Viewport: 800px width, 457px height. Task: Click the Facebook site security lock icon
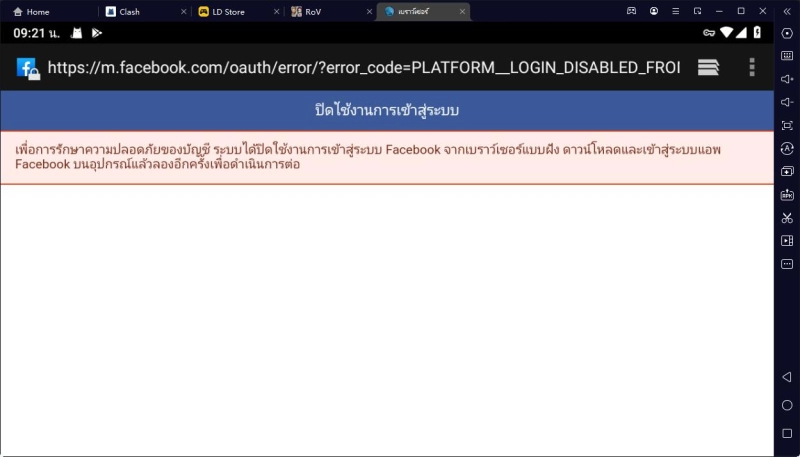click(x=28, y=68)
